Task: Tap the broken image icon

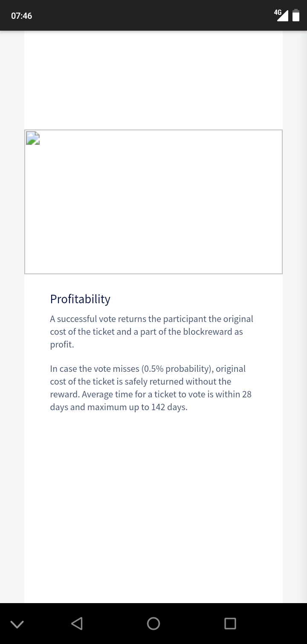Action: 33,138
